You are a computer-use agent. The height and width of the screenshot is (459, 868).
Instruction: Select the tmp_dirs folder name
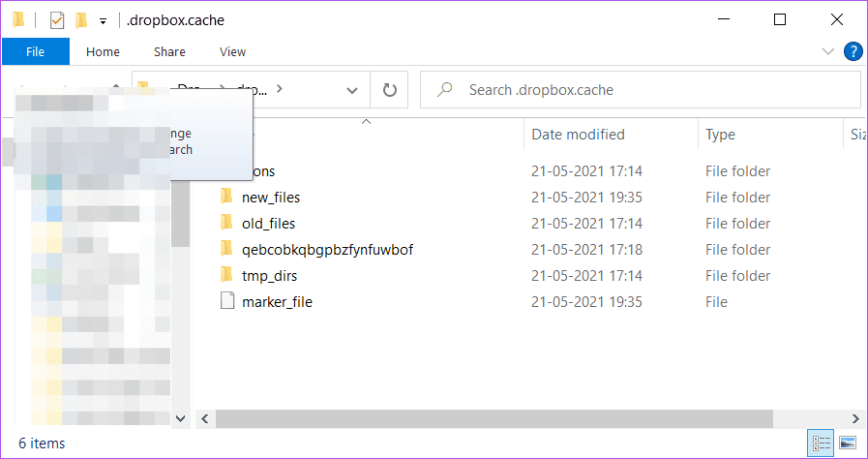[270, 276]
